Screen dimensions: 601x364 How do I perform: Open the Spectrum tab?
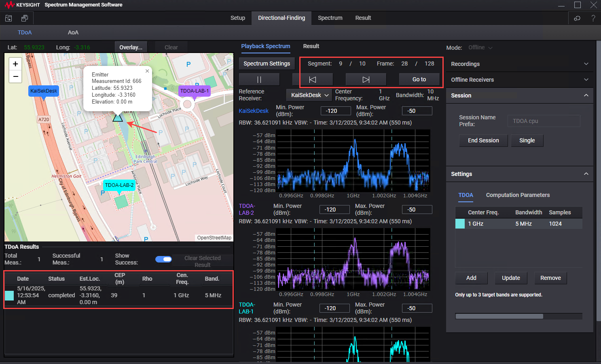[x=330, y=18]
